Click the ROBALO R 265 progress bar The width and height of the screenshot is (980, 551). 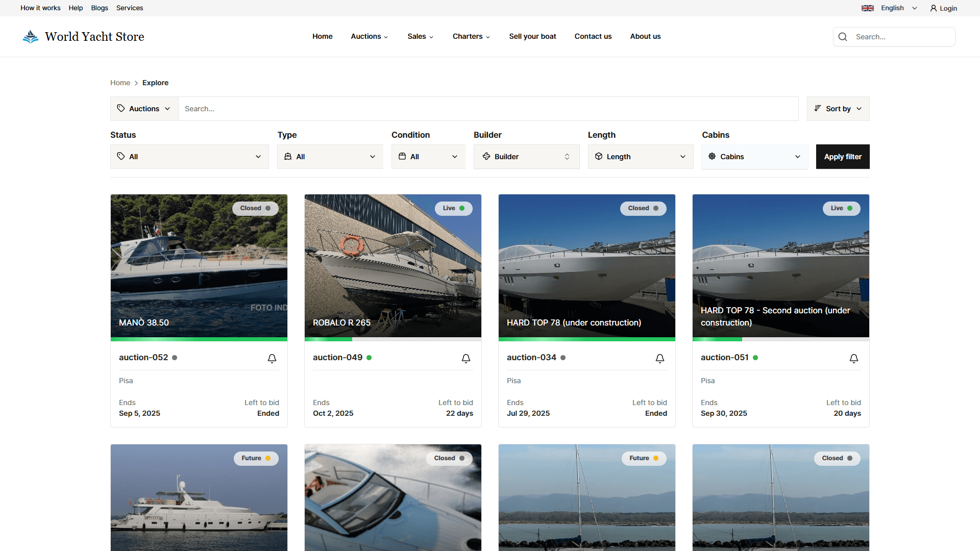pos(393,339)
